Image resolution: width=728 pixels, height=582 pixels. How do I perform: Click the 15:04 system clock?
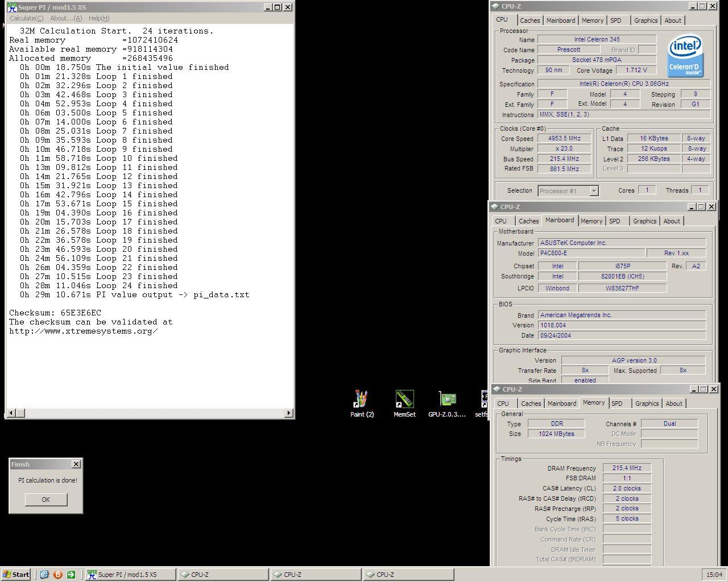(714, 575)
